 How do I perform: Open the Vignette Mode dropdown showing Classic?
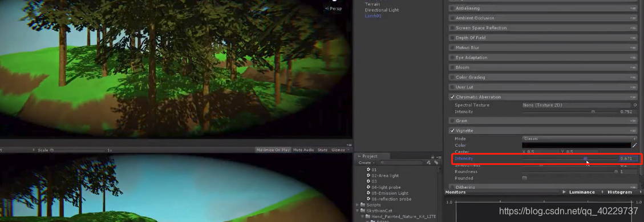(x=580, y=139)
